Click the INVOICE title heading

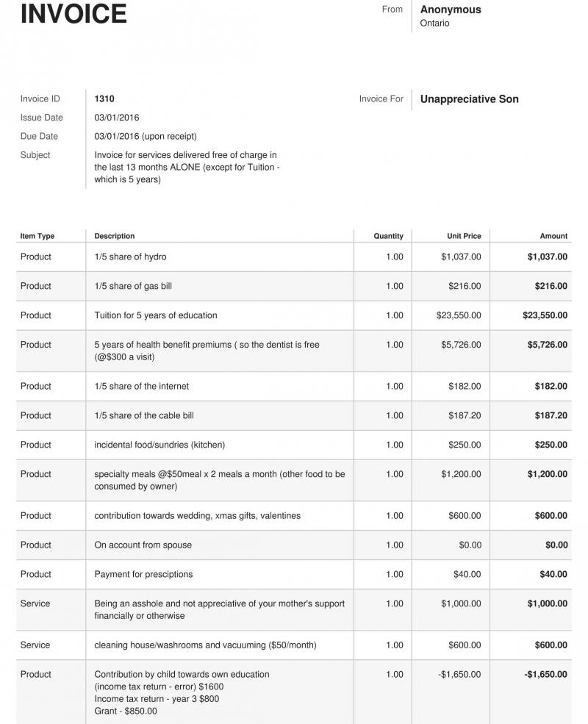click(73, 14)
